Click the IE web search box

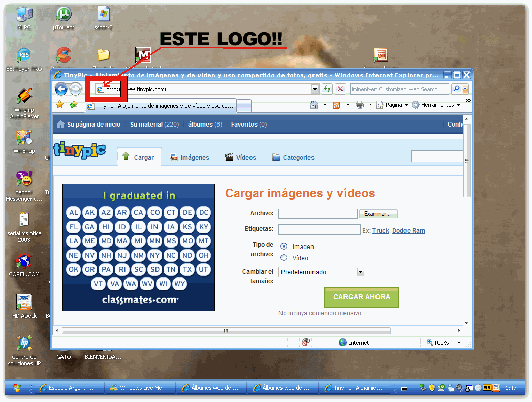399,89
